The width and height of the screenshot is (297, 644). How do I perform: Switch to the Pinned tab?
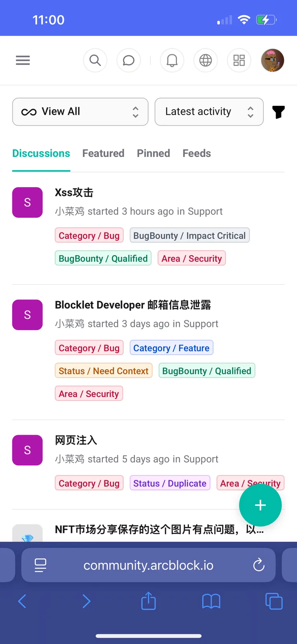click(154, 153)
